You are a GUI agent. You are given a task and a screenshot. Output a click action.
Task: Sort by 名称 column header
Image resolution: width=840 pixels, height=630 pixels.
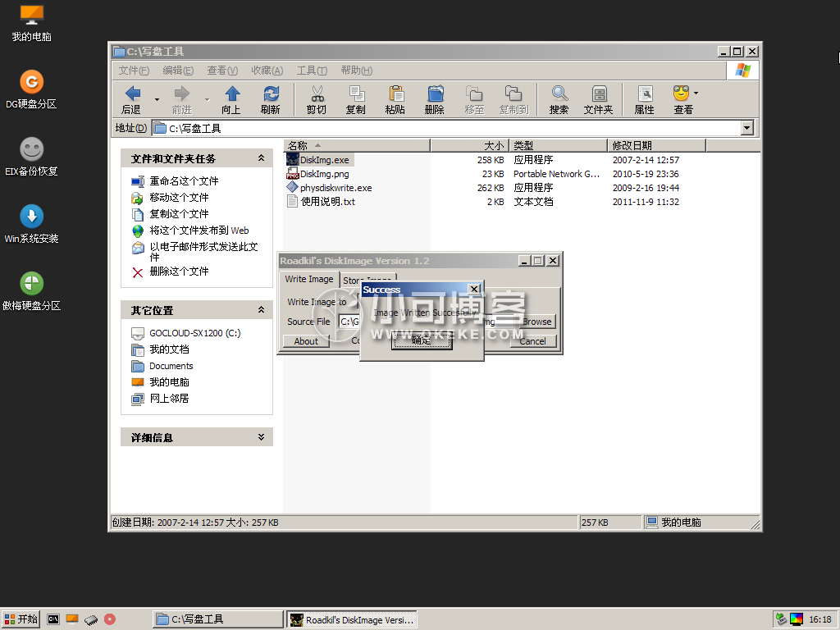(x=357, y=146)
